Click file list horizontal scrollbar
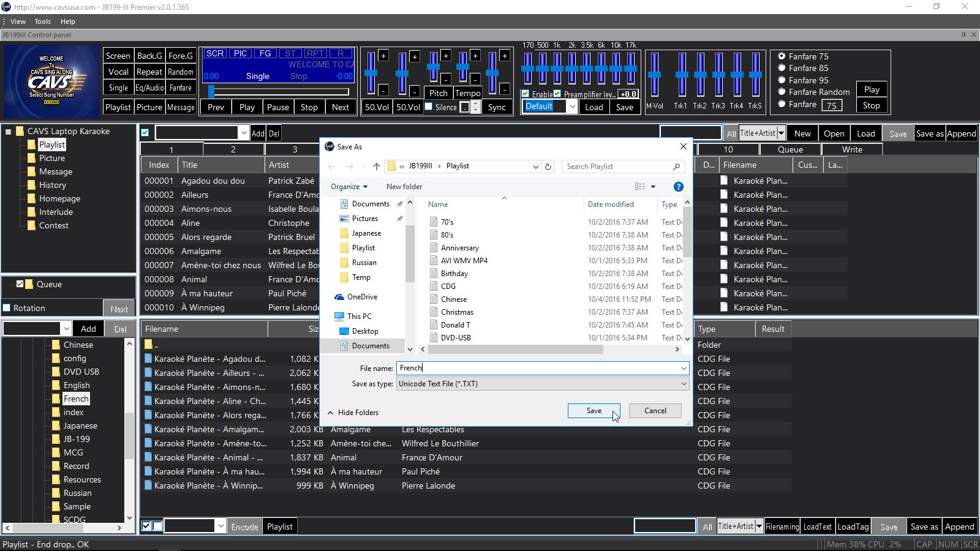 coord(516,350)
